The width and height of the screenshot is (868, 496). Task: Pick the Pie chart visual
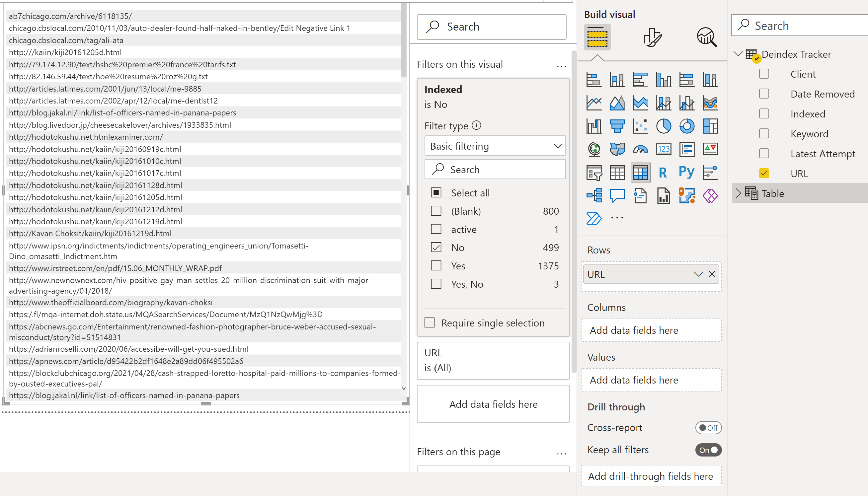(x=664, y=126)
